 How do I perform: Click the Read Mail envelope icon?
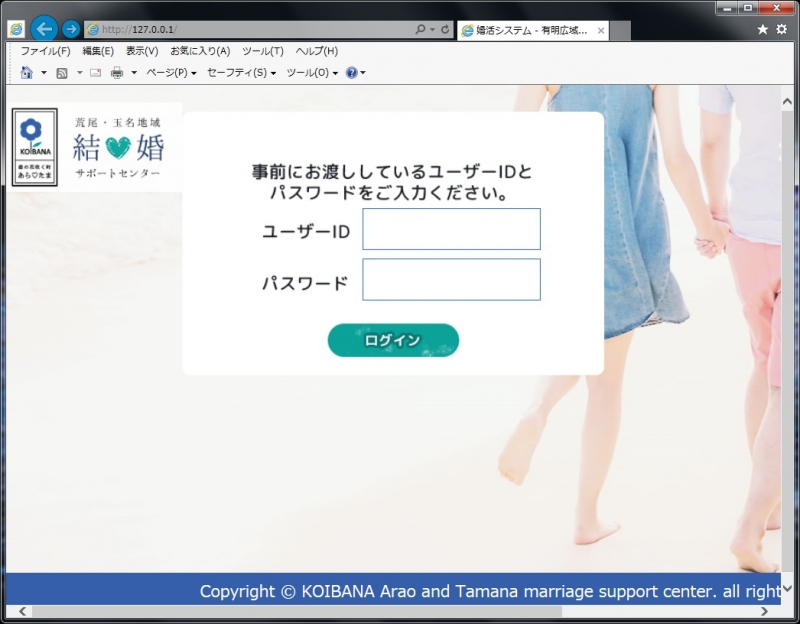click(x=96, y=73)
